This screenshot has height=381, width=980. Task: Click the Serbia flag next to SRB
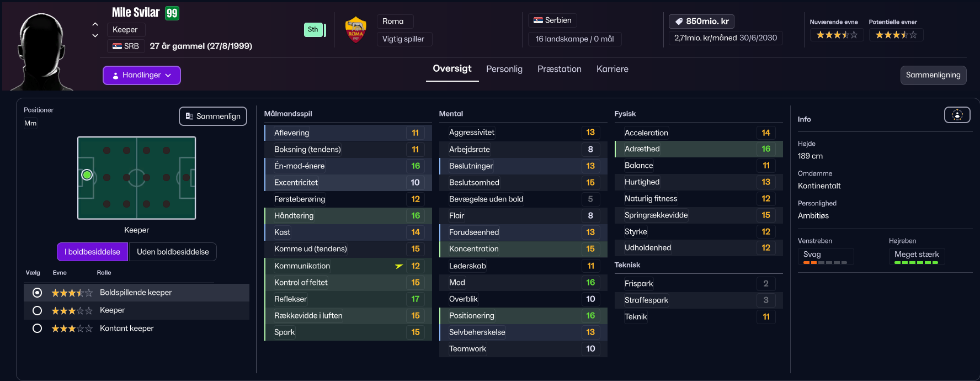coord(117,46)
